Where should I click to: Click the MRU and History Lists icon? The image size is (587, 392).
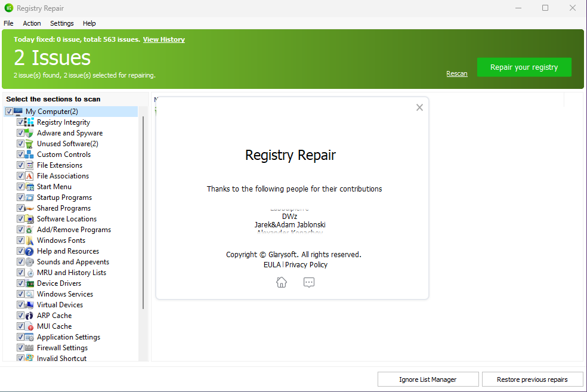tap(29, 273)
